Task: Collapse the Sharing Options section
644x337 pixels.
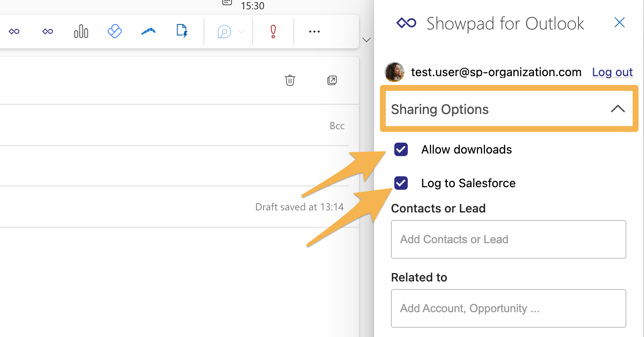Action: tap(509, 109)
